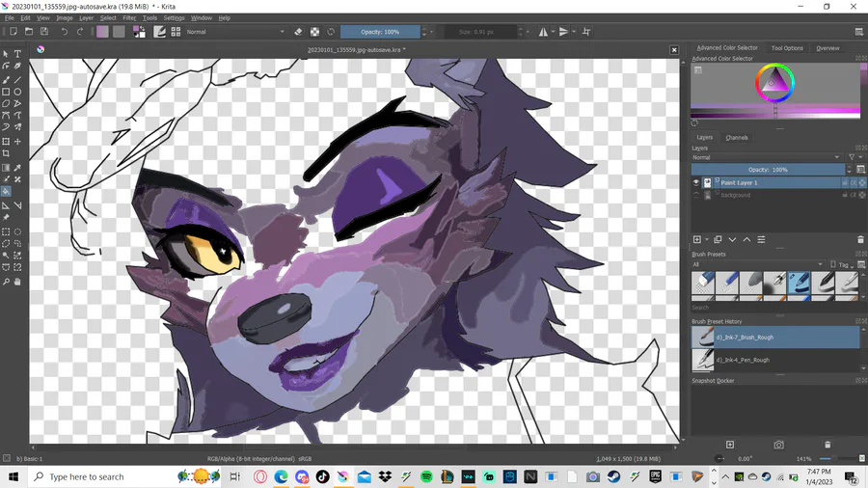Hide Paint Layer 1 with eye icon
Screen dimensions: 868x488
pyautogui.click(x=695, y=182)
